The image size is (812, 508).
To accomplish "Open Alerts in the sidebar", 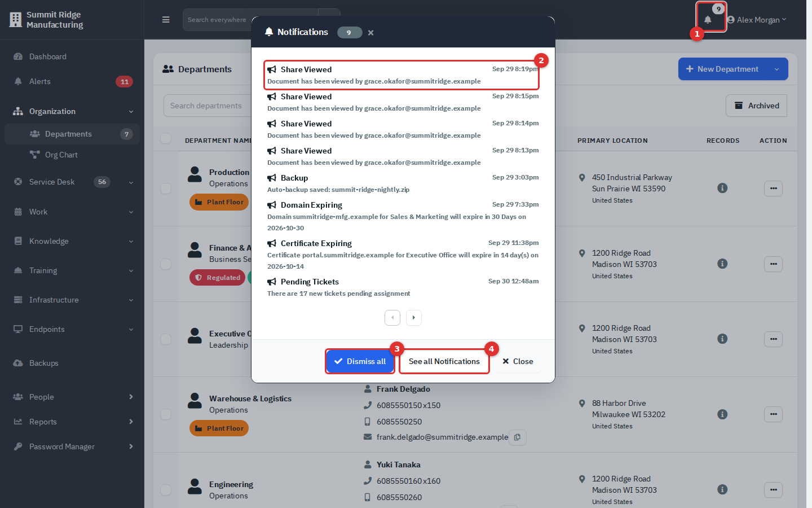I will click(72, 81).
